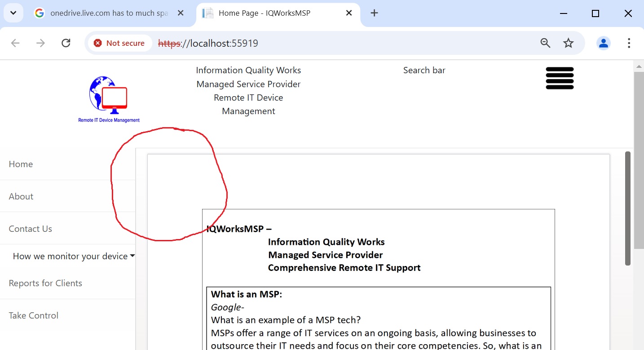Click 'Remote IT Device Management' logo caption
The image size is (644, 350).
click(x=109, y=120)
